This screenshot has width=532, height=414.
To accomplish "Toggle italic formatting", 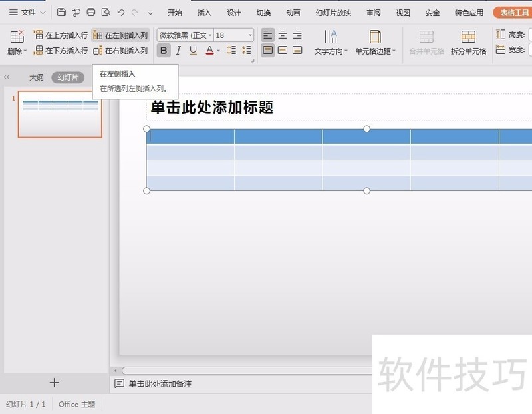I will pos(178,51).
